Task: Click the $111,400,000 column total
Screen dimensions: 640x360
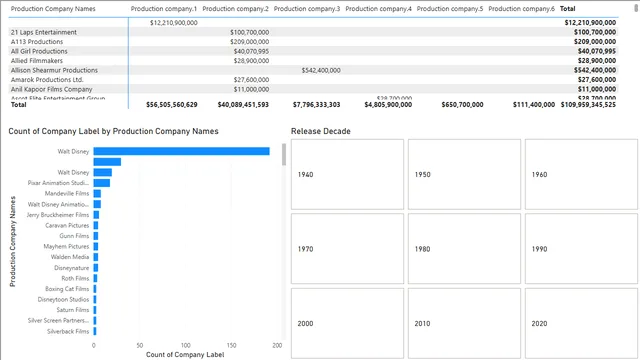Action: click(x=534, y=105)
